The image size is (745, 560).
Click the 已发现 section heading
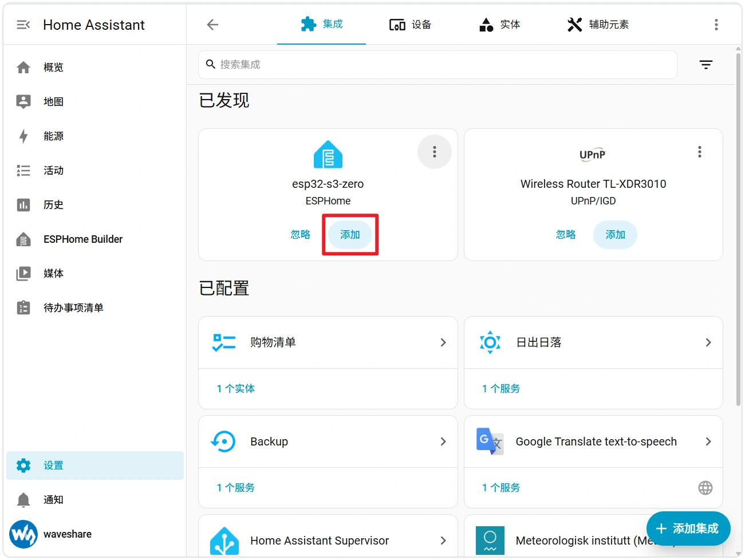point(224,101)
